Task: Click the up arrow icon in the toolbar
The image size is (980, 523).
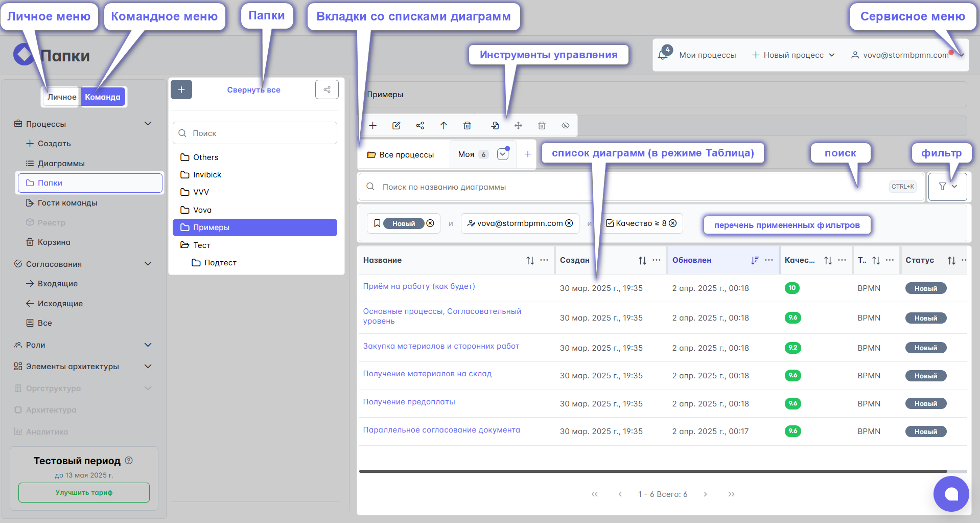Action: pyautogui.click(x=444, y=125)
